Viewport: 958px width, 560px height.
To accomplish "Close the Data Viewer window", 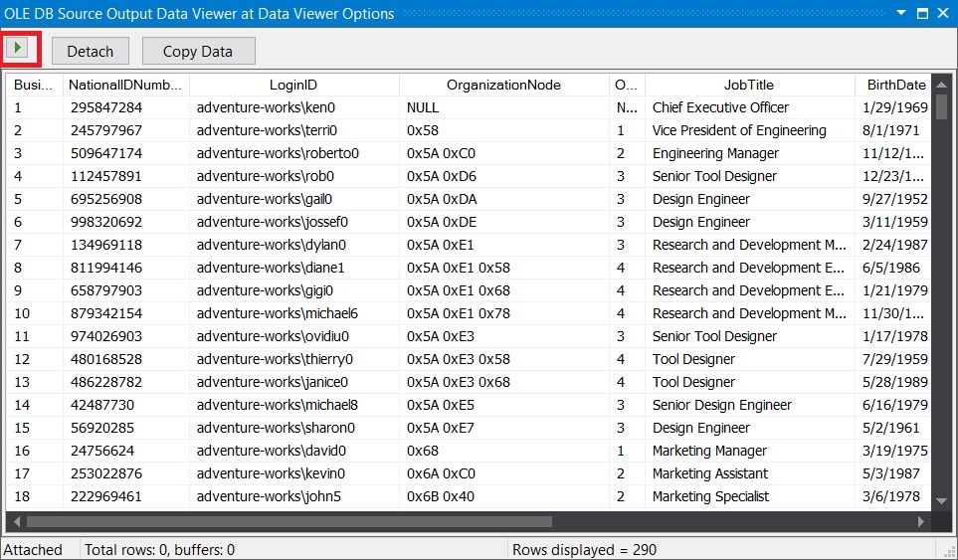I will 943,13.
